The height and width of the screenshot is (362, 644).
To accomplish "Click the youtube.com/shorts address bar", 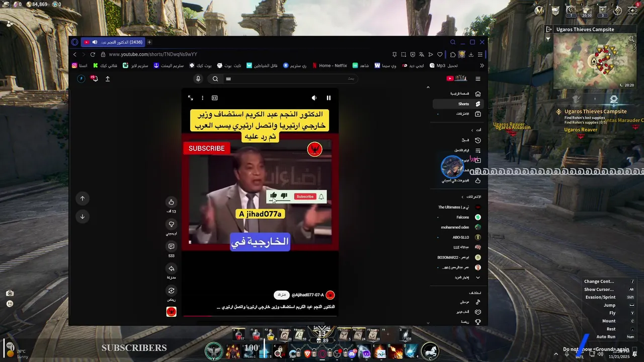I will pos(153,54).
